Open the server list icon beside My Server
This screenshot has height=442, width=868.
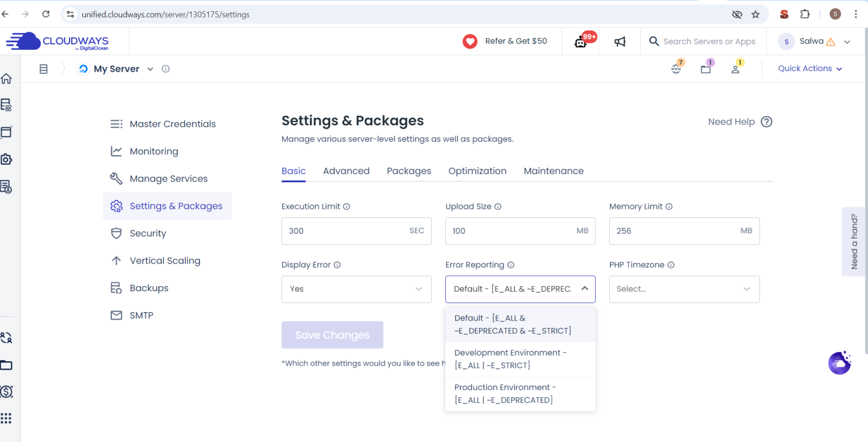coord(44,69)
